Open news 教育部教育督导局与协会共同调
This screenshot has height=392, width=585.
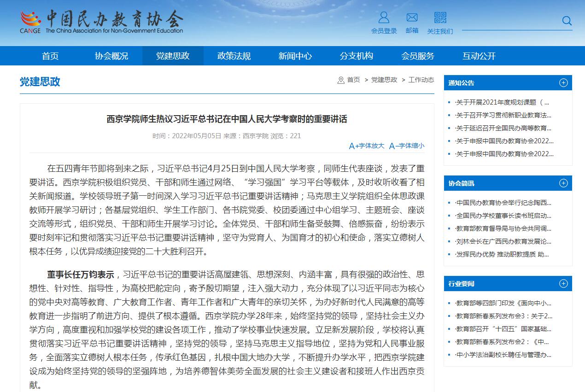503,228
